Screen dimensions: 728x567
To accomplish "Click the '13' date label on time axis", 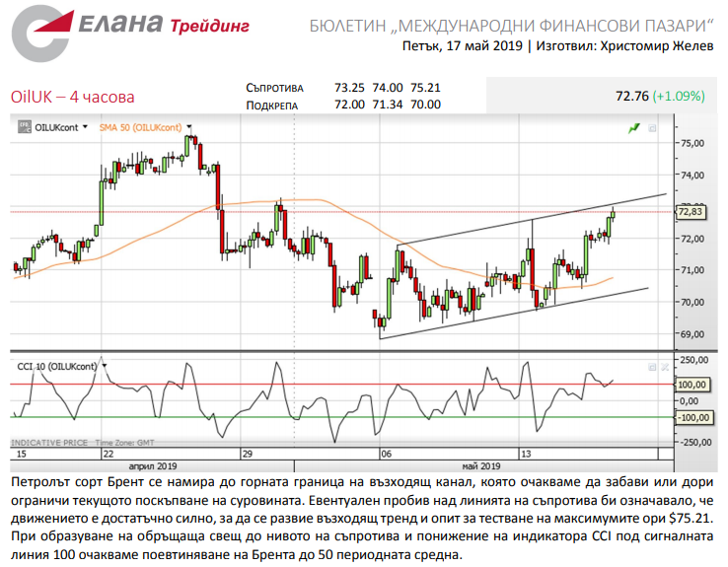I will [x=526, y=454].
